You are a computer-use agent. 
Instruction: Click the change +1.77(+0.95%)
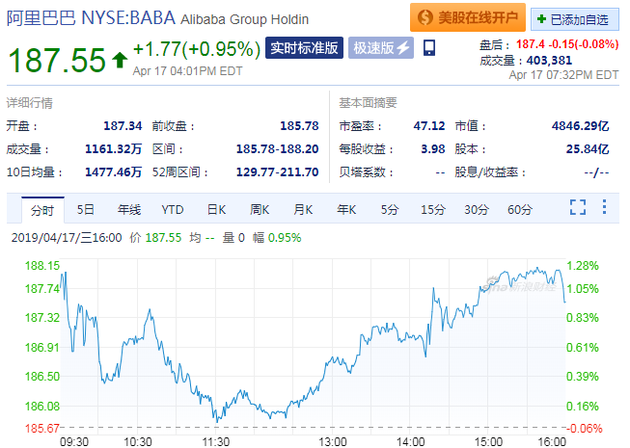(x=196, y=49)
